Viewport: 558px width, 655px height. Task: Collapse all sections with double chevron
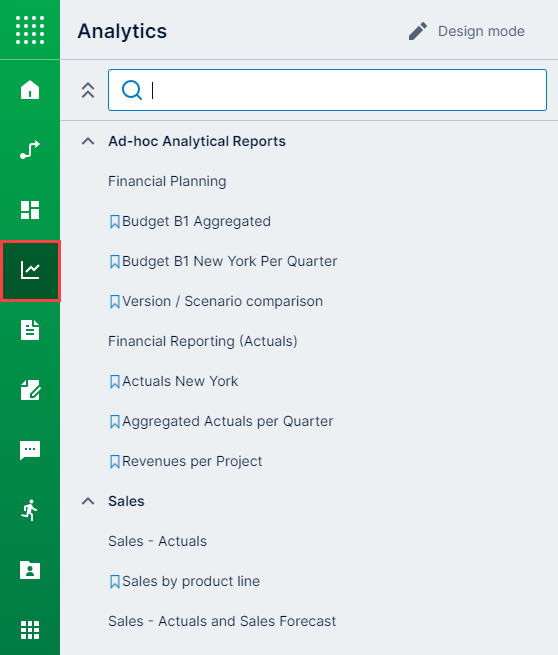coord(88,90)
